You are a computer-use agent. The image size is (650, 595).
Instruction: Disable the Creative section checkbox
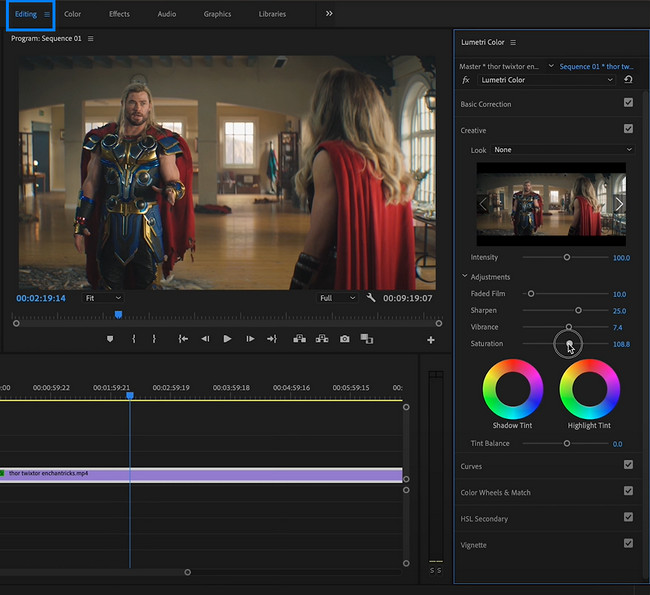tap(628, 129)
